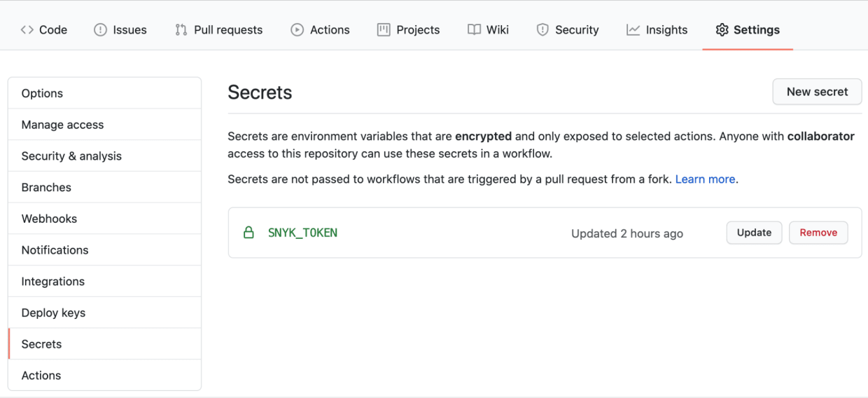
Task: Click the Actions play icon
Action: pos(297,29)
